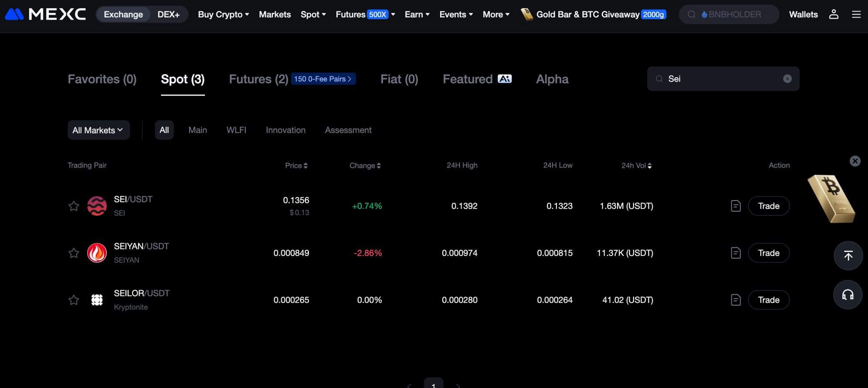This screenshot has height=388, width=868.
Task: Click the SEIYAN flame logo
Action: [97, 253]
